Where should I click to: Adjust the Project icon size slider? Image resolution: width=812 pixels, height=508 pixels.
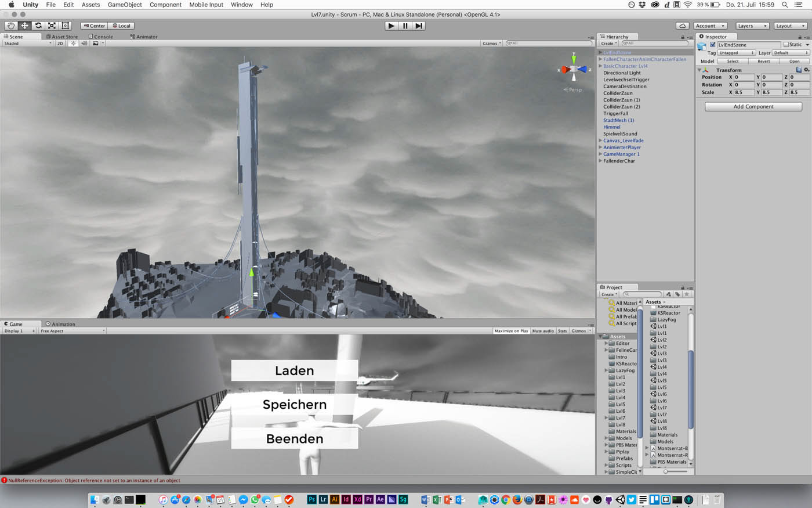(675, 471)
